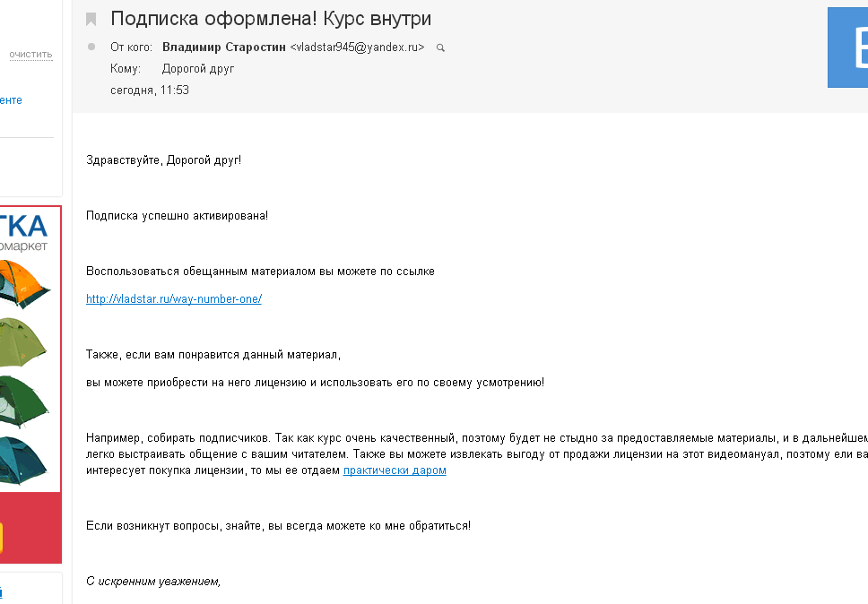Search messages from this sender via magnifier

click(x=440, y=47)
